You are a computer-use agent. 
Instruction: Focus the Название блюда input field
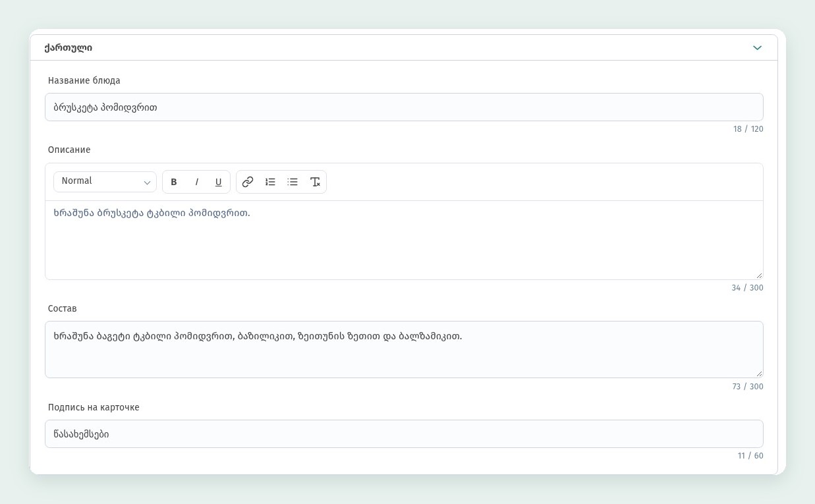tap(404, 107)
